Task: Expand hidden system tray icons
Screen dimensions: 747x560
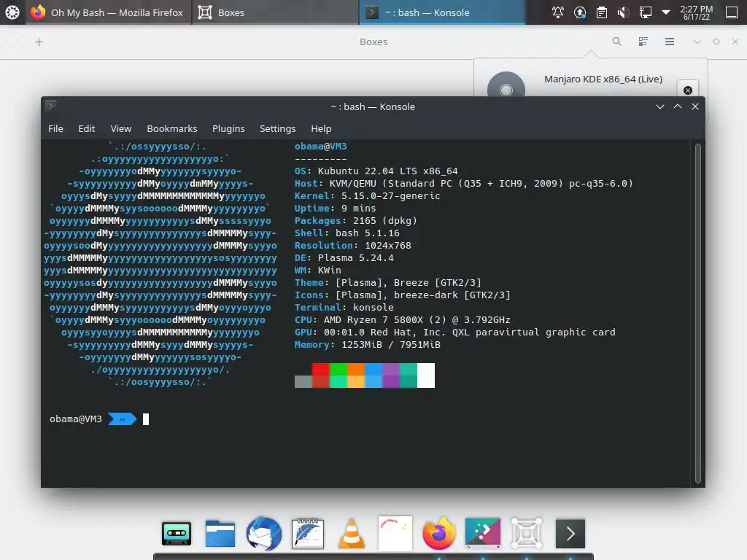Action: coord(666,12)
